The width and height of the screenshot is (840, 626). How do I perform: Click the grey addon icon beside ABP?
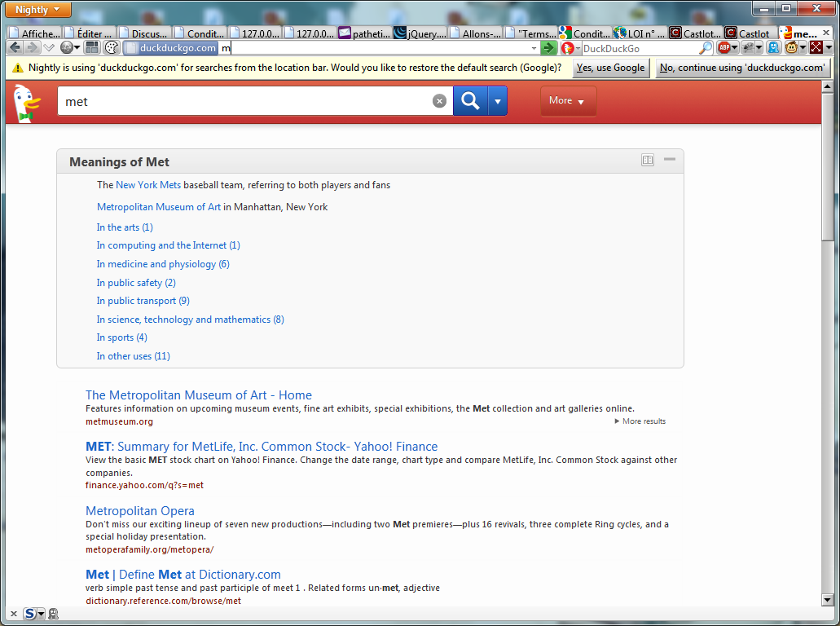[749, 48]
